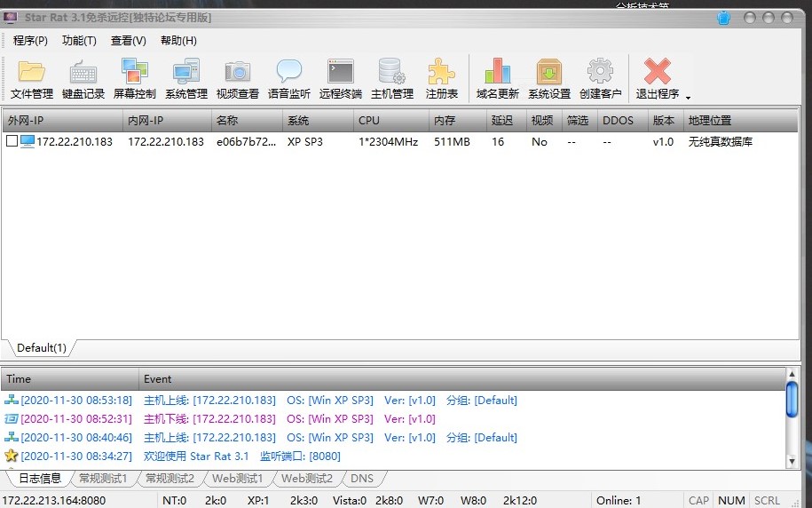Switch to the DNS tab

click(362, 479)
